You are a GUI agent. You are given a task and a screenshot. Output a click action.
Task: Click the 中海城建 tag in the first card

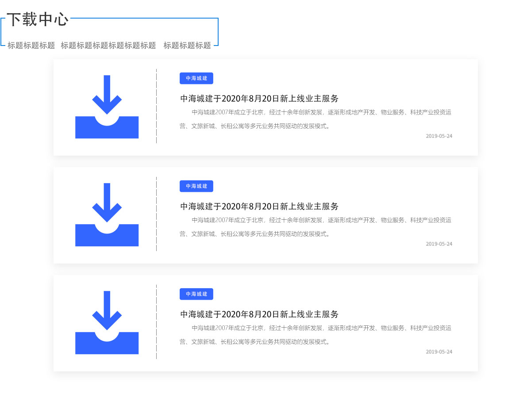point(196,78)
